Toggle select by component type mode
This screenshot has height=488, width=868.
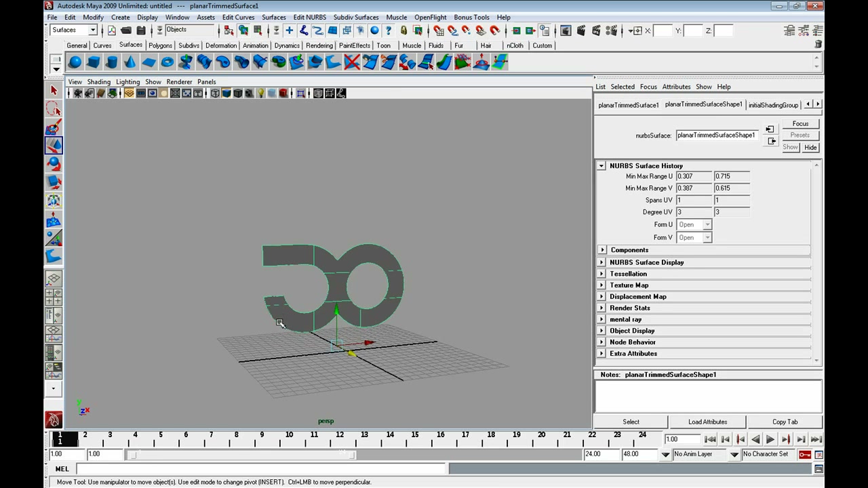[x=258, y=30]
